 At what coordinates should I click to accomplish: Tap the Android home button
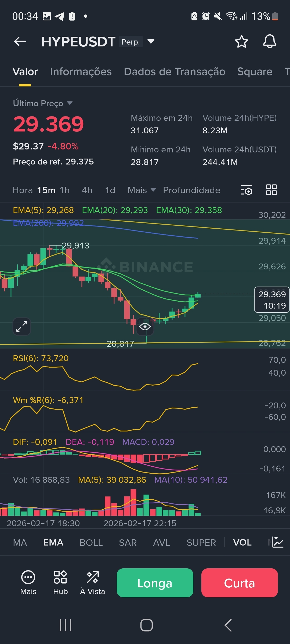click(147, 625)
